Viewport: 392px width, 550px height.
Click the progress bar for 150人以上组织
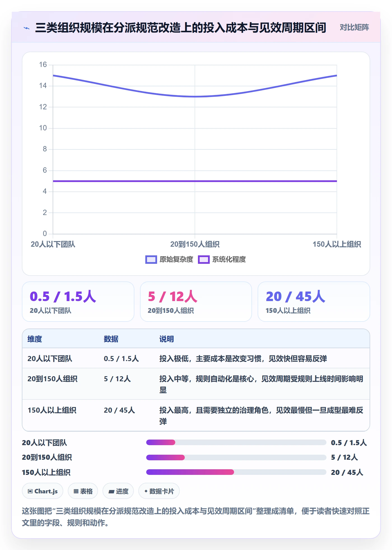236,472
